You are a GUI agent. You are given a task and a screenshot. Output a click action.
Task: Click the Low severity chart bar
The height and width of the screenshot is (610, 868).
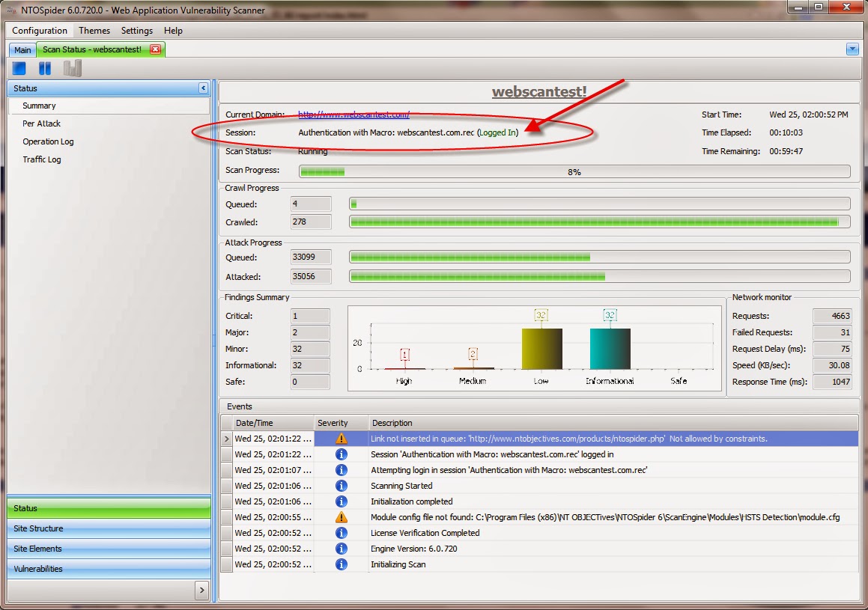click(x=542, y=349)
